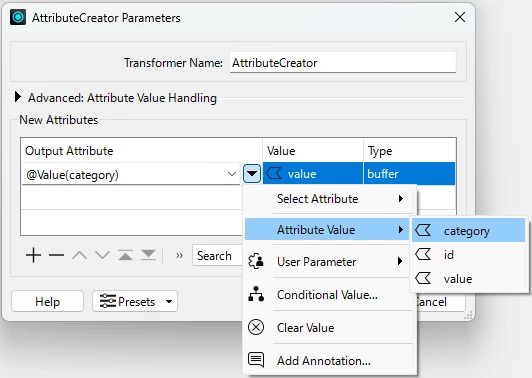
Task: Click the Search field below the table
Action: pos(218,256)
